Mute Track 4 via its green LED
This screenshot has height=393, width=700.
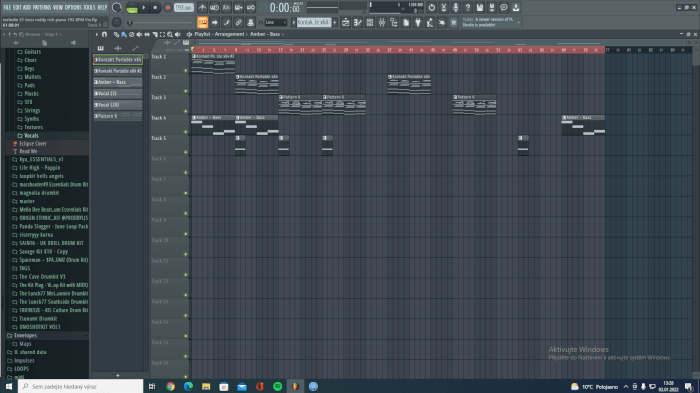(x=186, y=132)
